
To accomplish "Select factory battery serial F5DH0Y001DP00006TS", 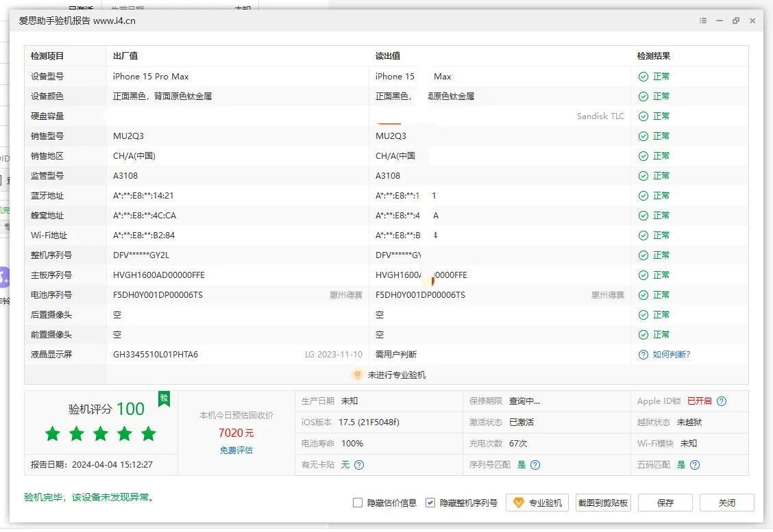I will pyautogui.click(x=158, y=295).
